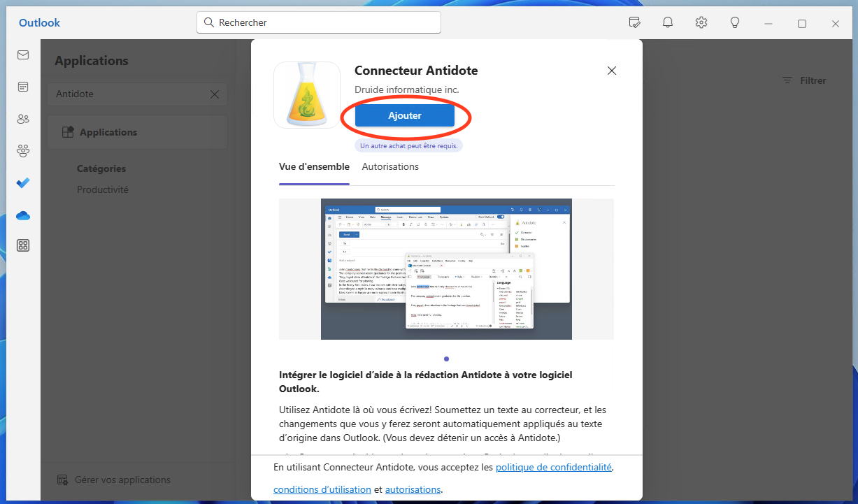
Task: Close the Connecteur Antidote dialog
Action: point(612,71)
